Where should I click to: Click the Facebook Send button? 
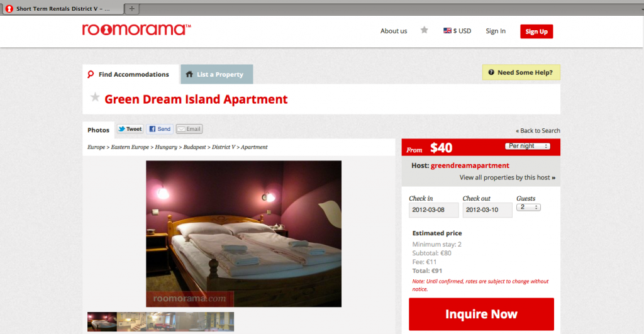point(160,129)
